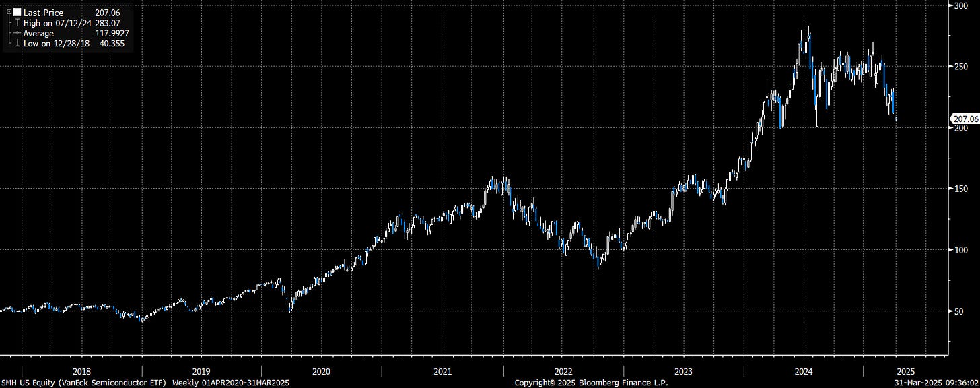This screenshot has width=980, height=388.
Task: Click the 300 y-axis label
Action: tap(961, 5)
